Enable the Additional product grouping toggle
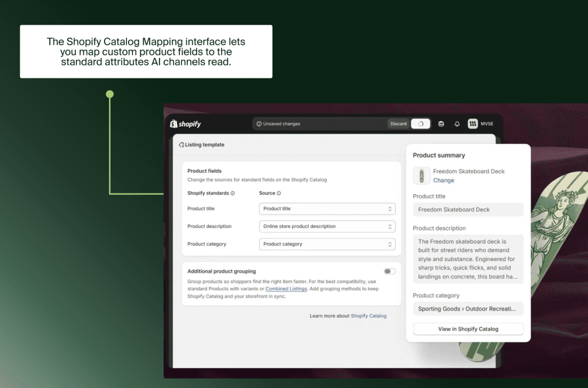 [x=390, y=271]
